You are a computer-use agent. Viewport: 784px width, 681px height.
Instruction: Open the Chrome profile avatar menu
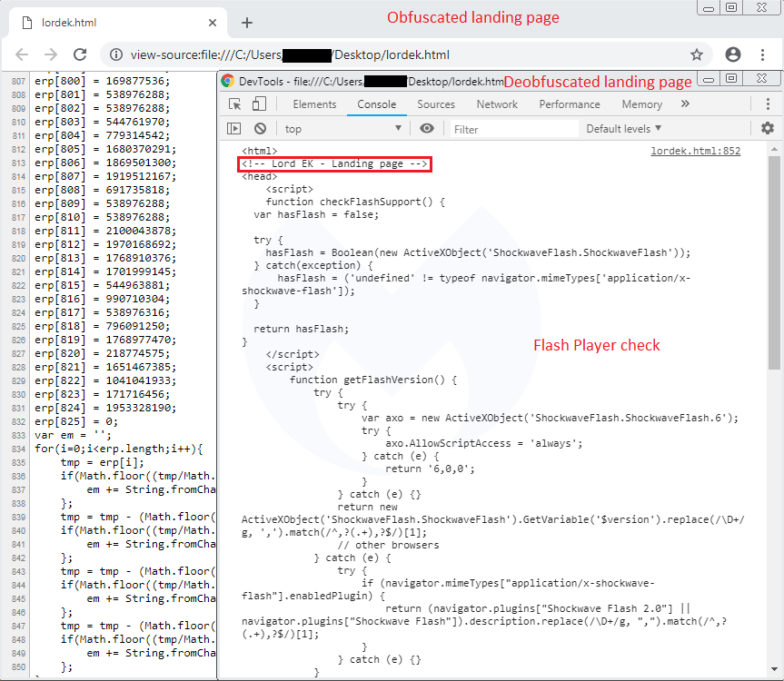(734, 54)
